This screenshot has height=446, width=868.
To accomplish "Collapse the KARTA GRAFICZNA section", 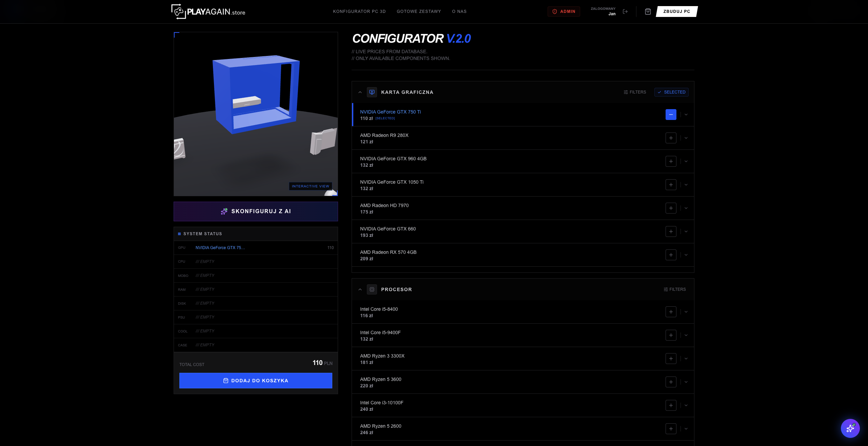I will click(360, 92).
